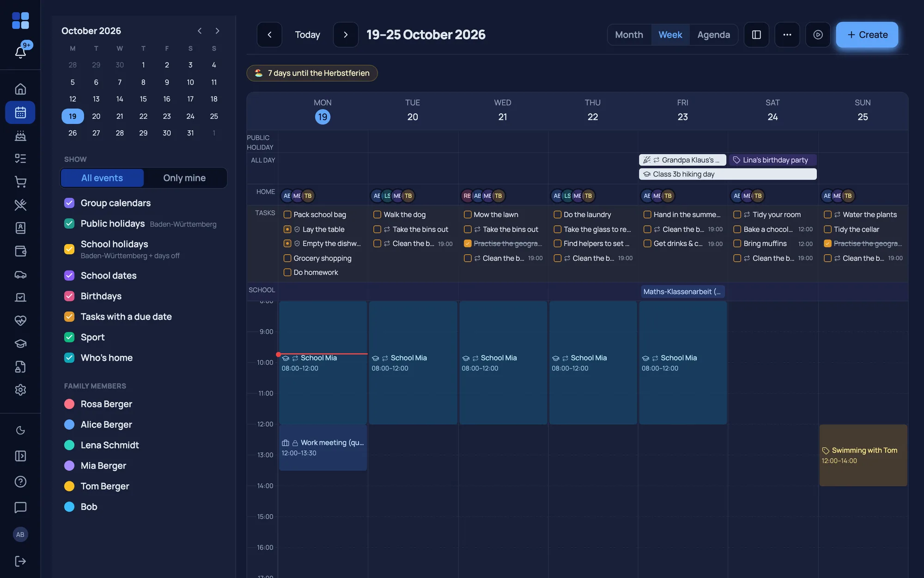
Task: Check off Pack school bag task
Action: click(x=287, y=215)
